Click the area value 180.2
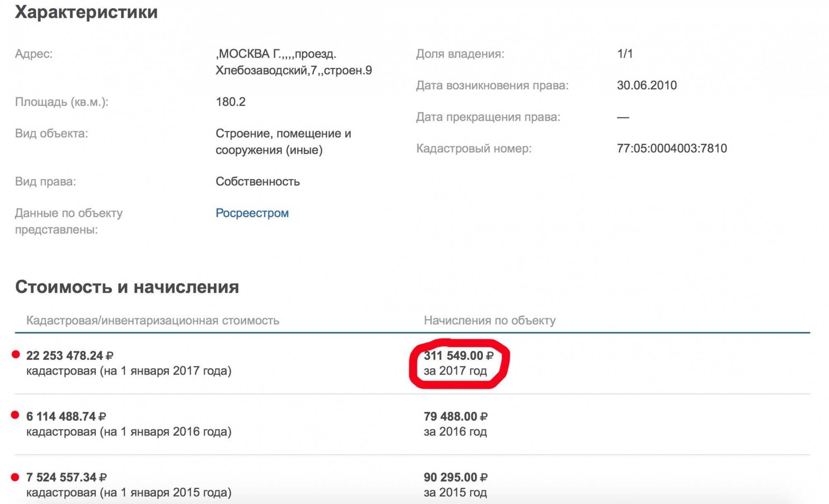The image size is (829, 504). coord(230,102)
